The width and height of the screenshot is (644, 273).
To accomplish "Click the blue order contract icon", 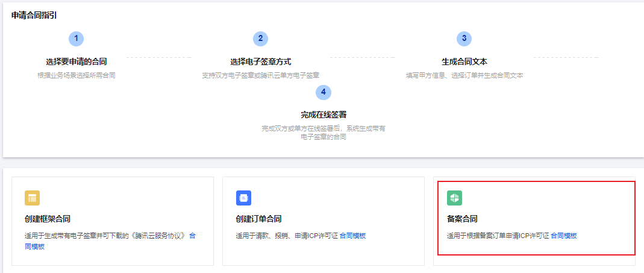I will click(x=243, y=198).
